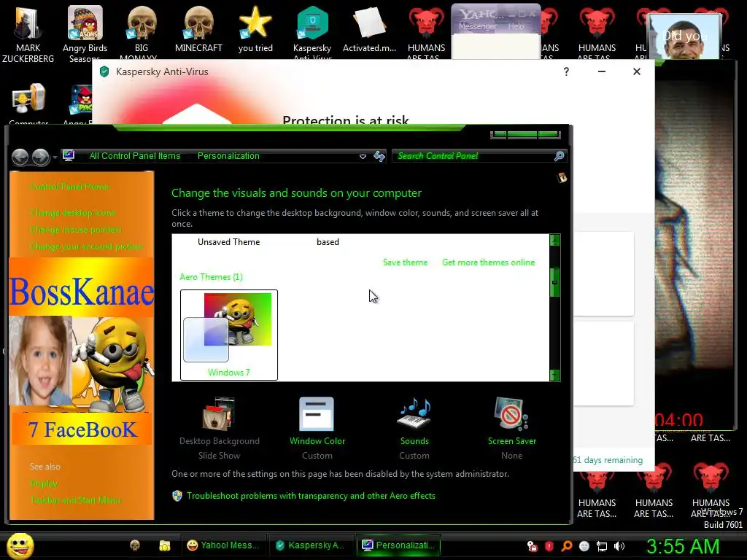This screenshot has width=747, height=560.
Task: Click theme list scroll up arrow
Action: click(x=554, y=240)
